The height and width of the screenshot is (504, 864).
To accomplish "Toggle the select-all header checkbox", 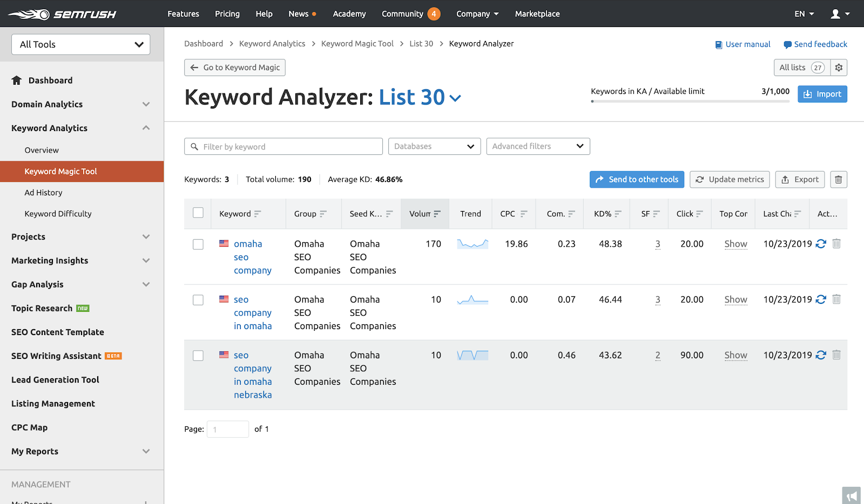I will click(x=198, y=213).
